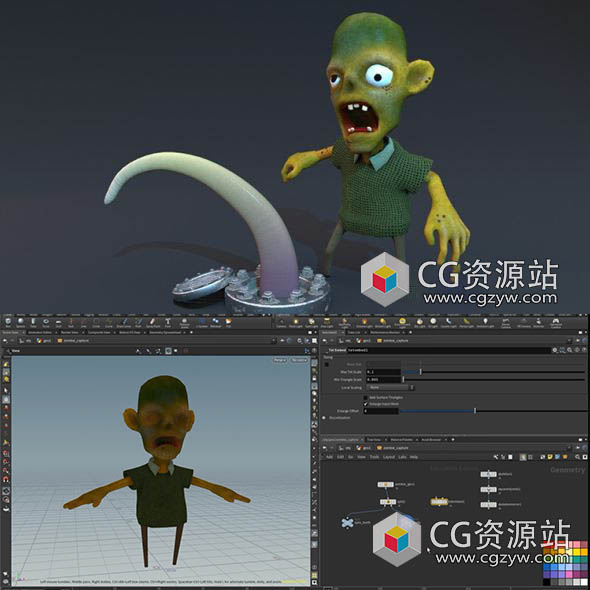Screen dimensions: 590x590
Task: Toggle Add Surface Triangles checkbox
Action: pyautogui.click(x=365, y=397)
